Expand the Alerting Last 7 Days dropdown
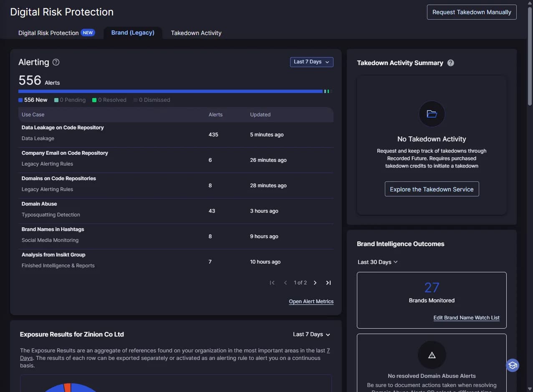The image size is (533, 392). point(312,62)
